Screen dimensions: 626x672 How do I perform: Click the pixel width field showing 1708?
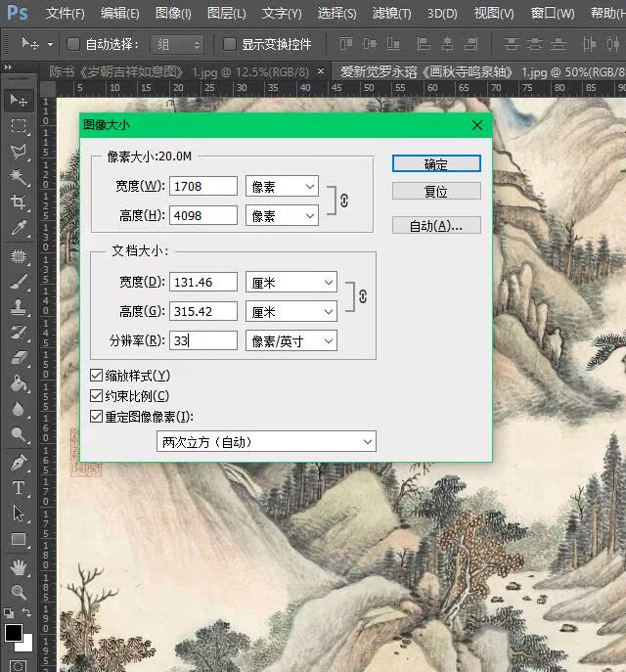[203, 186]
